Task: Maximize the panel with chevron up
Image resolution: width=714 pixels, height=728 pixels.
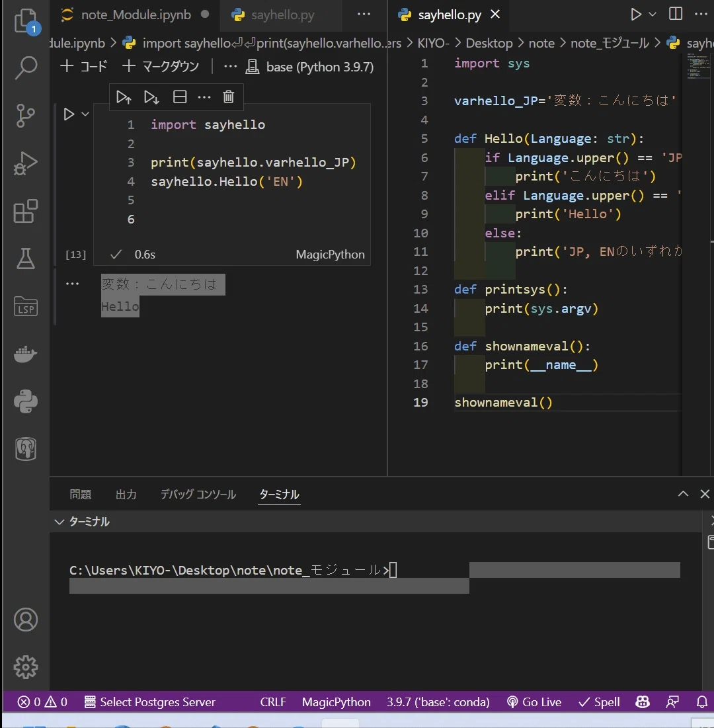Action: [683, 494]
